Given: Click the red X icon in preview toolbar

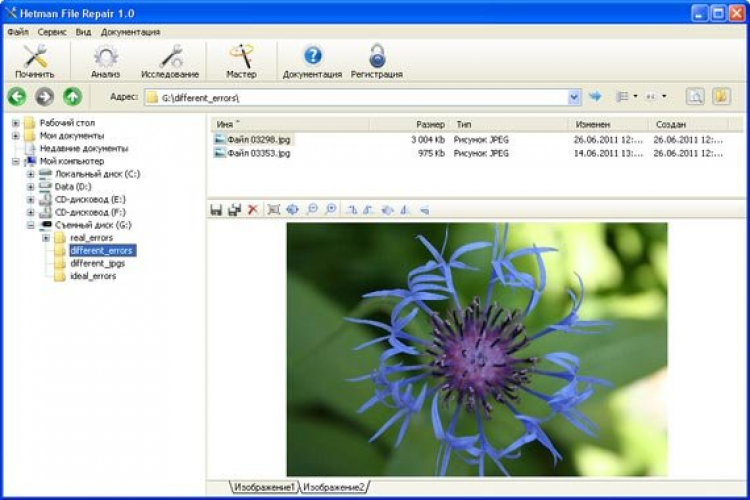Looking at the screenshot, I should pos(253,209).
